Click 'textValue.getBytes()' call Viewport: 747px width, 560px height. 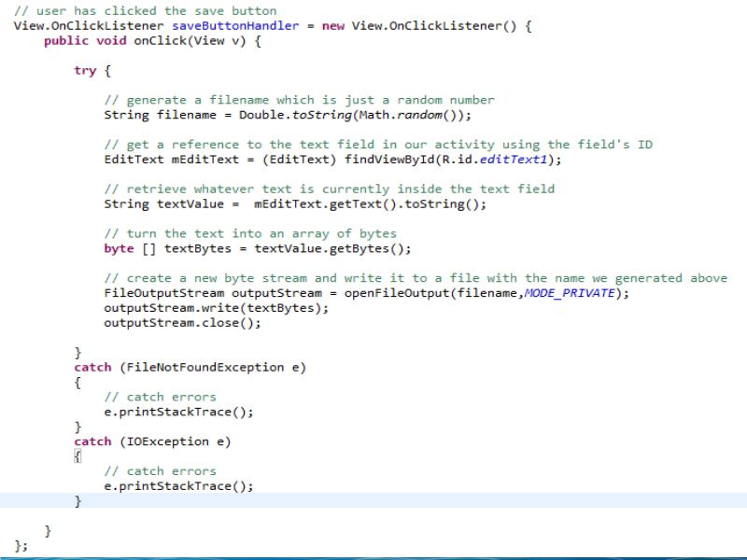(330, 248)
